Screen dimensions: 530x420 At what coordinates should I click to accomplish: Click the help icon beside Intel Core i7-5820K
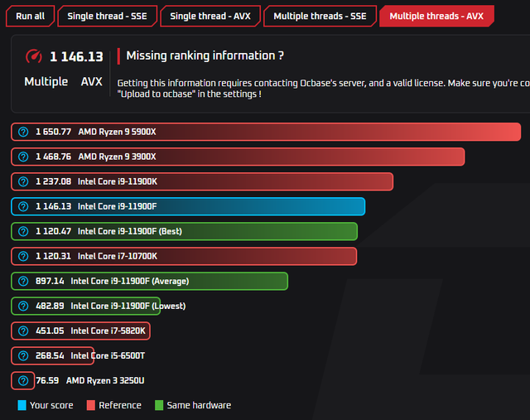coord(23,331)
